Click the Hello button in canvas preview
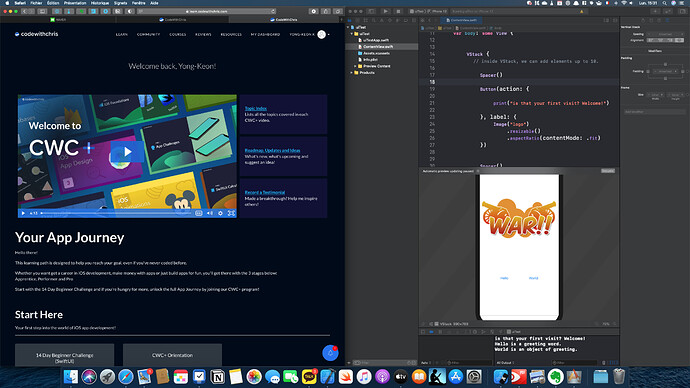 click(504, 278)
